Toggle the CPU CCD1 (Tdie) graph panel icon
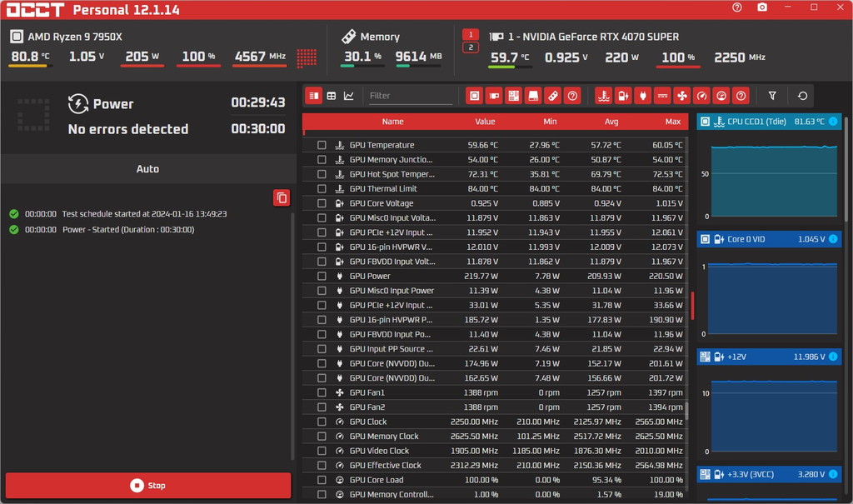 click(x=705, y=122)
